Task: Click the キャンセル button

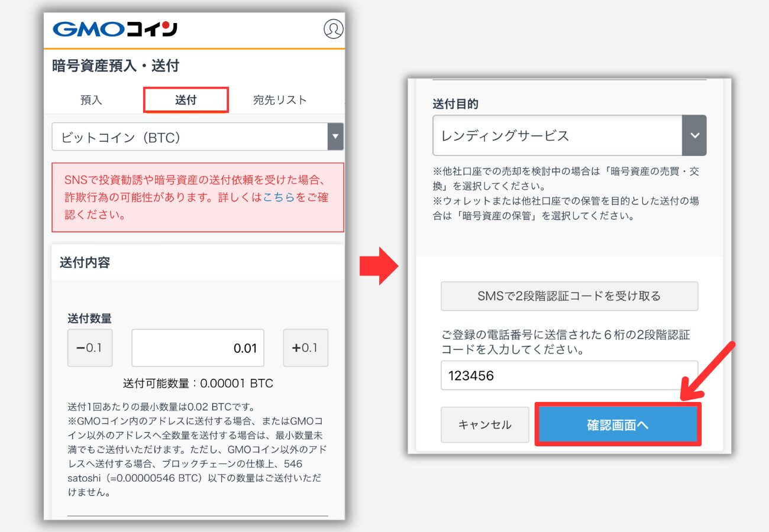Action: coord(484,424)
